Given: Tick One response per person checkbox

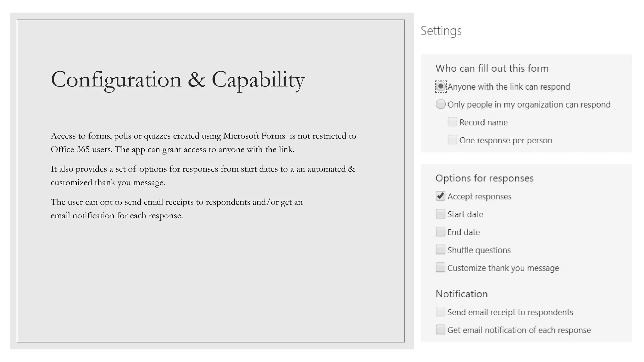Looking at the screenshot, I should click(x=452, y=140).
